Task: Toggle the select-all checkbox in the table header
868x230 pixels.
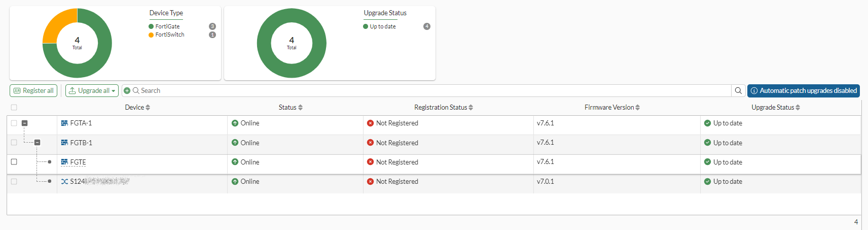Action: pyautogui.click(x=14, y=108)
